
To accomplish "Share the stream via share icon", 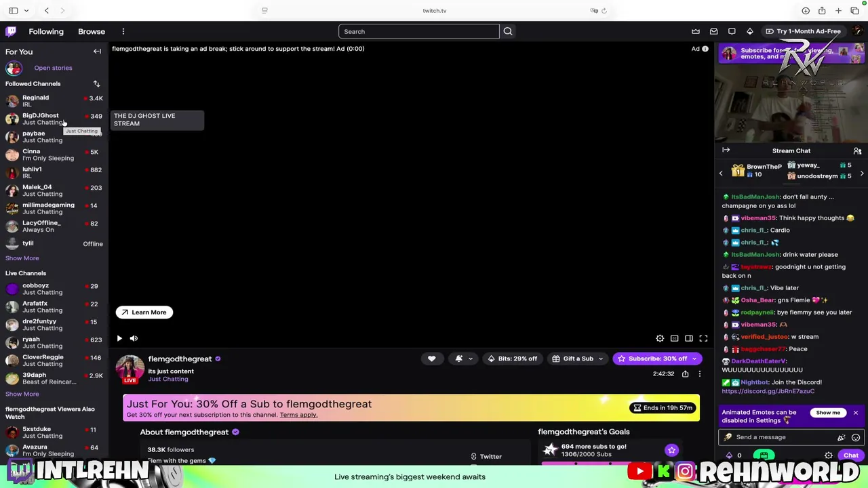I will 686,374.
